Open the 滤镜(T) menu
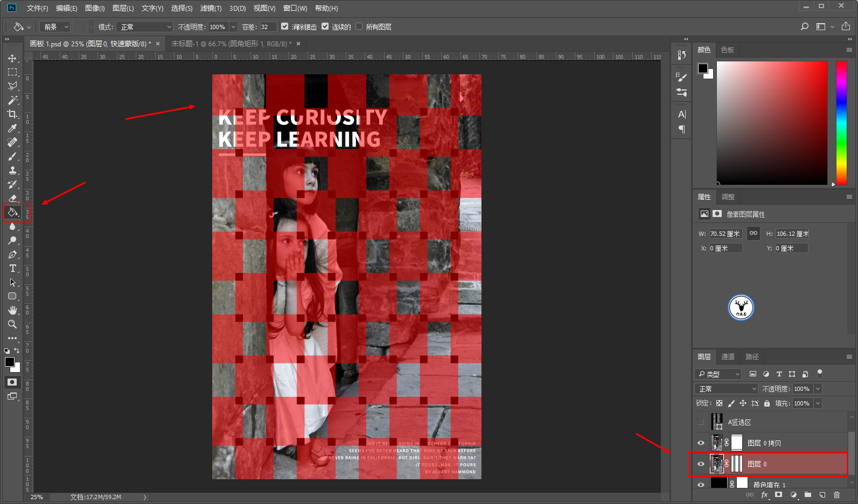The width and height of the screenshot is (858, 504). click(x=211, y=8)
